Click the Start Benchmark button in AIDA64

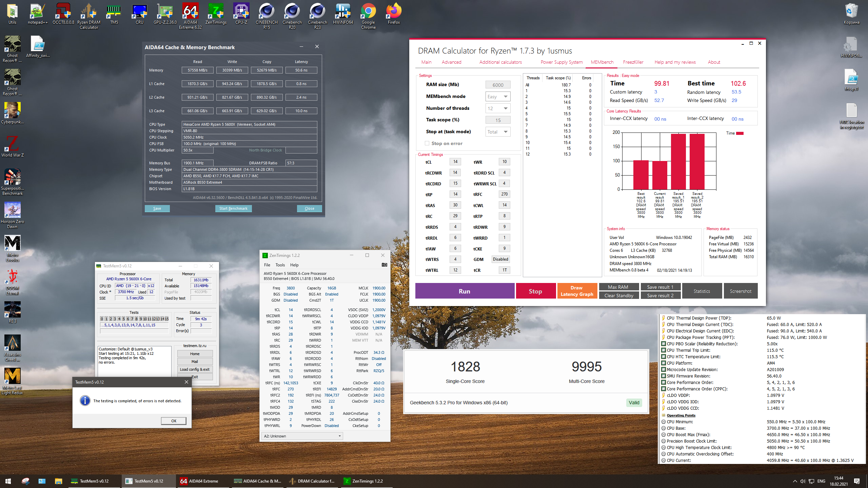(233, 208)
